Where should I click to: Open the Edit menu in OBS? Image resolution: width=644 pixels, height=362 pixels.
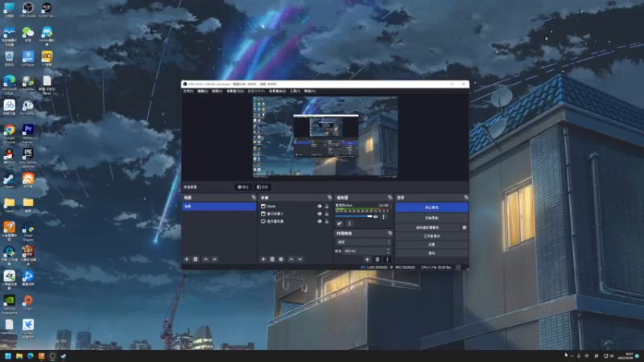pos(203,91)
